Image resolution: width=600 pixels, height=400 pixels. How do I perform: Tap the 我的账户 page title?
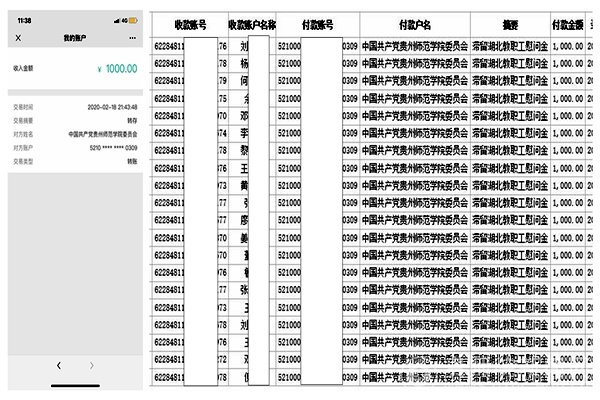pos(74,36)
